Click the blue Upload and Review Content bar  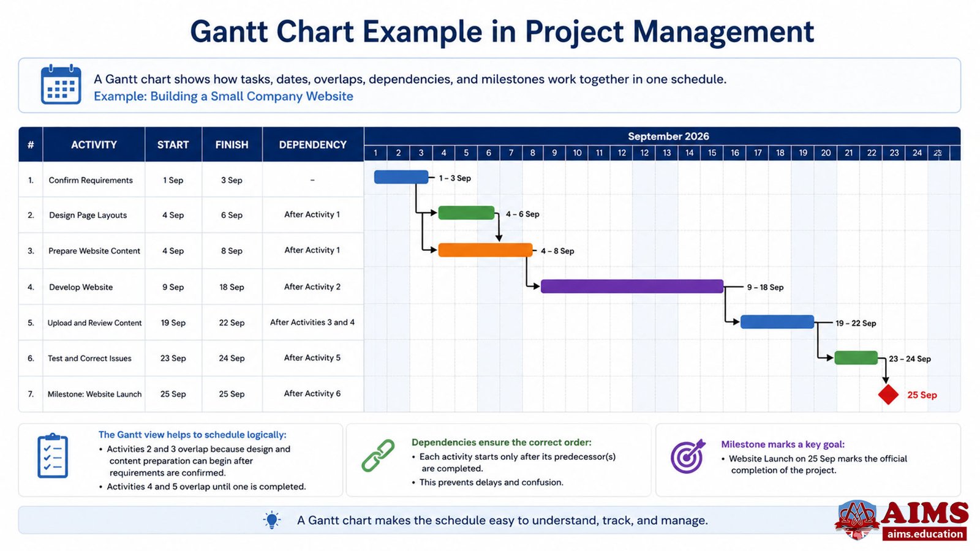[x=777, y=322]
